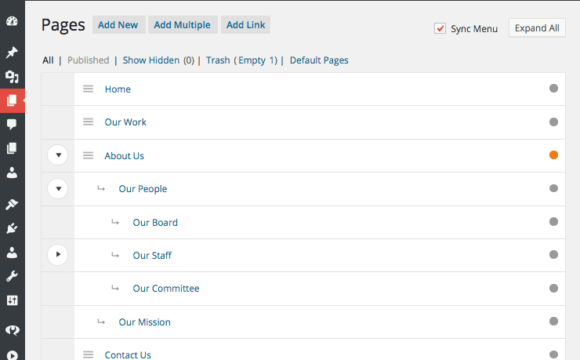The width and height of the screenshot is (580, 360).
Task: Open Comments via the speech bubble icon
Action: (x=12, y=124)
